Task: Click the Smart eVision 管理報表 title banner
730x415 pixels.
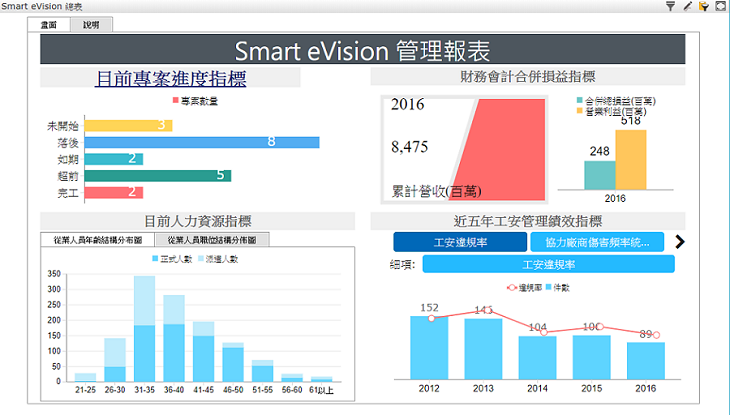Action: (363, 49)
